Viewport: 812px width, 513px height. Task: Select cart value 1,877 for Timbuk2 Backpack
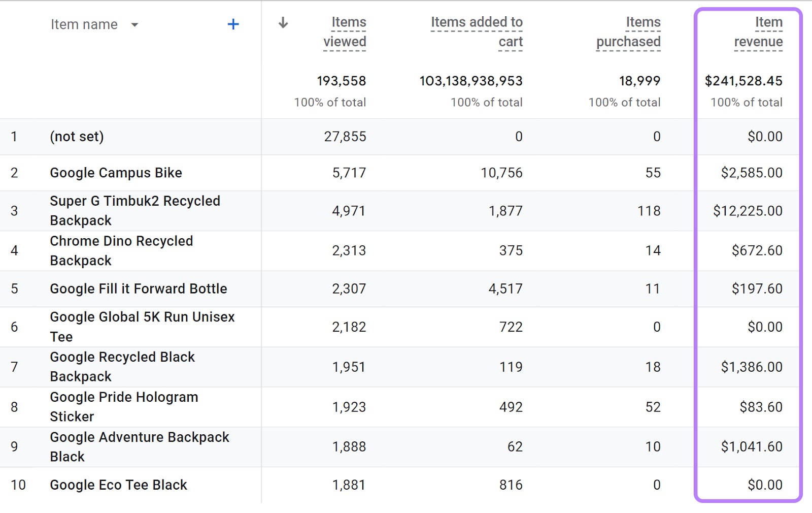(x=505, y=211)
